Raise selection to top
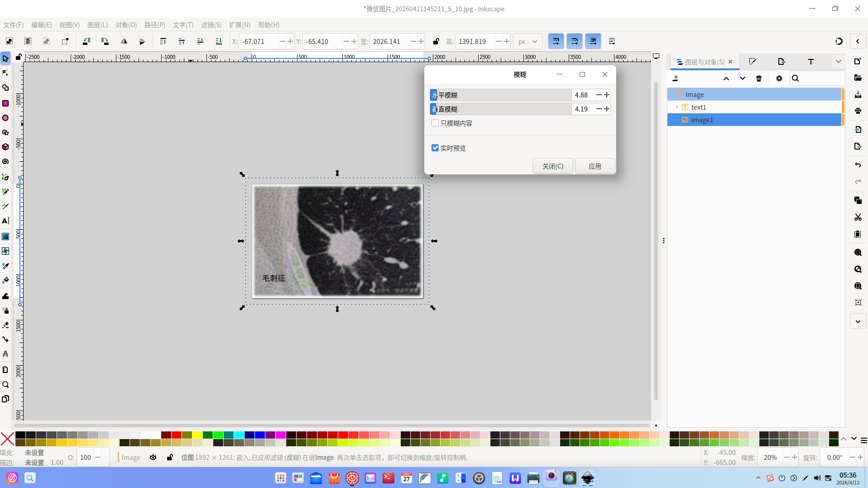 pos(163,41)
